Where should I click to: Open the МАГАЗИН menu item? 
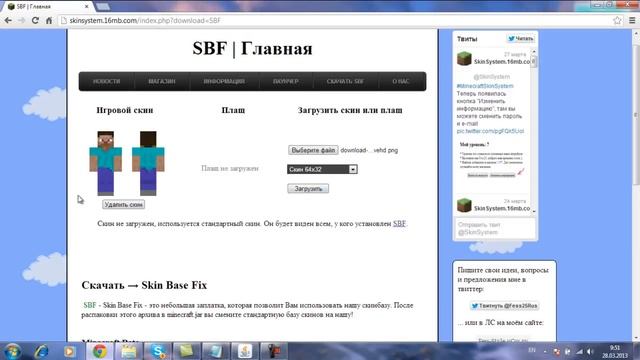162,81
